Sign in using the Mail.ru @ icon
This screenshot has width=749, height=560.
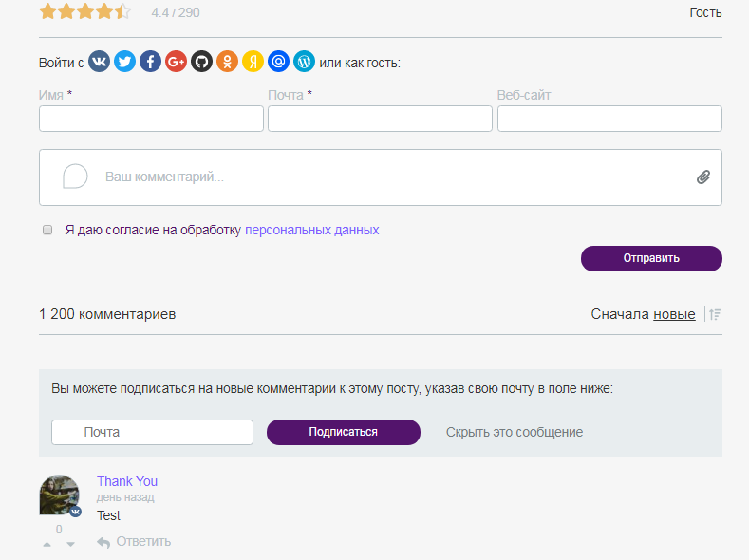click(278, 62)
